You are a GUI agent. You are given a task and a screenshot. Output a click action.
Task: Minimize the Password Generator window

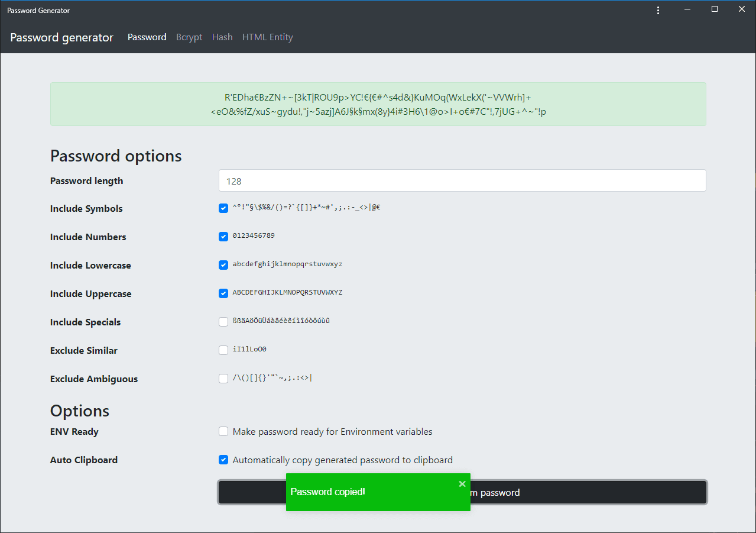pos(687,9)
